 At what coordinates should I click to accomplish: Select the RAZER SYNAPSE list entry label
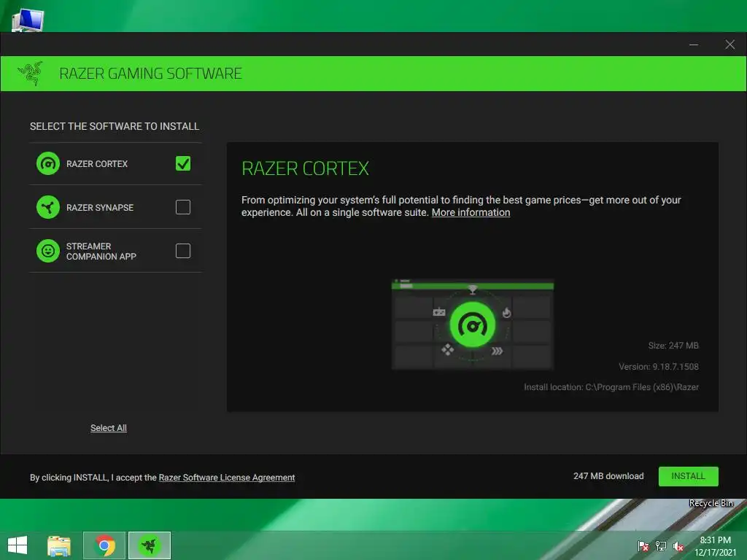pos(100,208)
